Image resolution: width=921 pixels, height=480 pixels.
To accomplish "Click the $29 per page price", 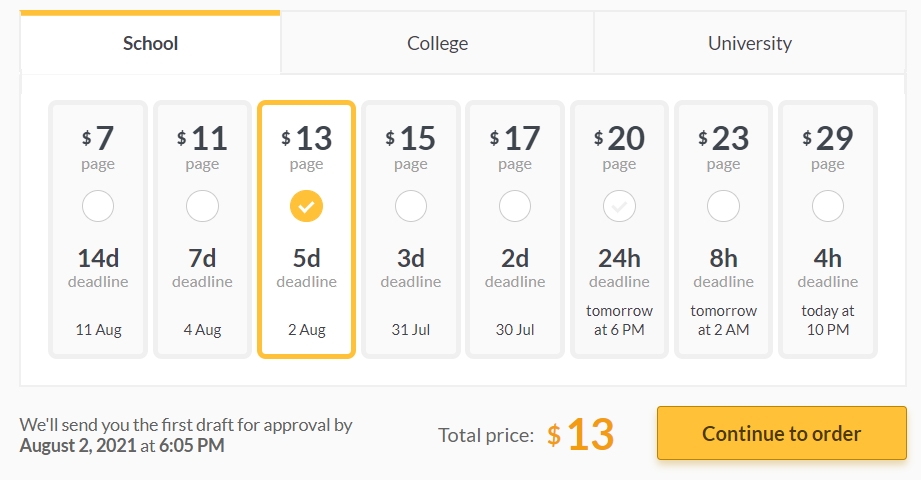I will pos(828,139).
